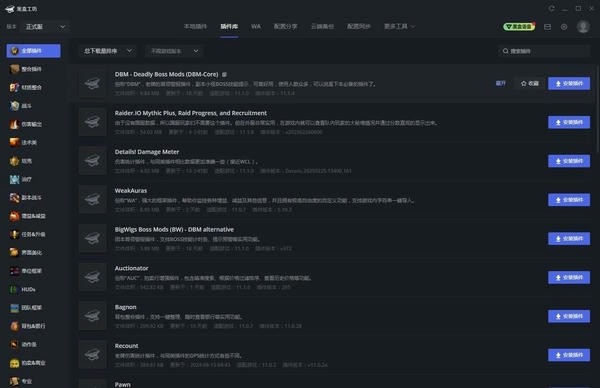Open the game version dropdown 正式服

tap(45, 27)
